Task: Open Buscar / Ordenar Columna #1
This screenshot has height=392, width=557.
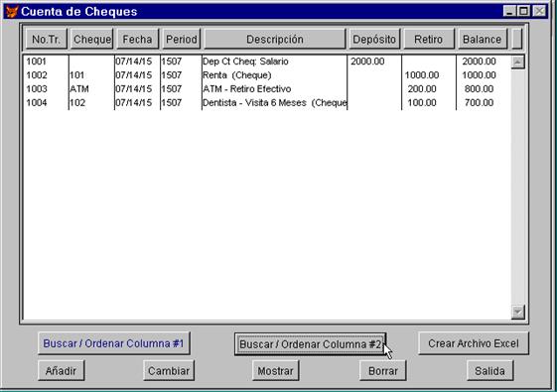Action: point(113,343)
